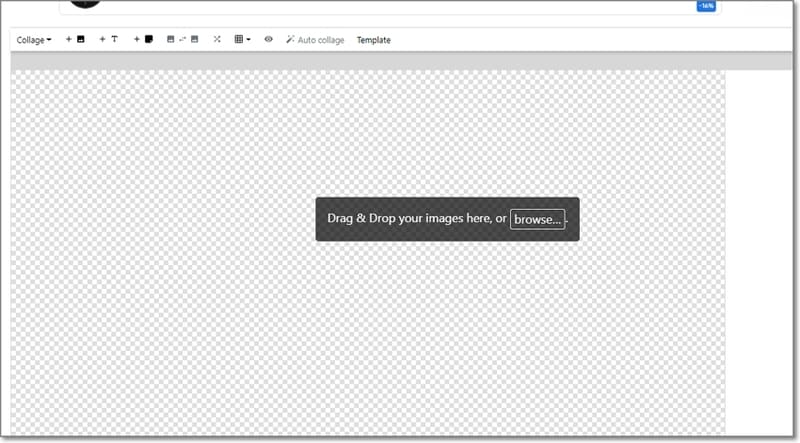
Task: Expand the grid layout dropdown
Action: (242, 39)
